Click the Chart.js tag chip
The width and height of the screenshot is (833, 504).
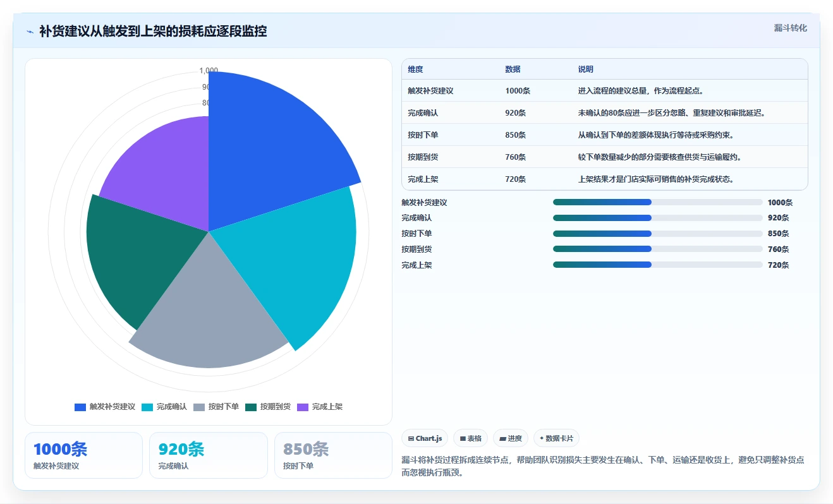tap(425, 438)
